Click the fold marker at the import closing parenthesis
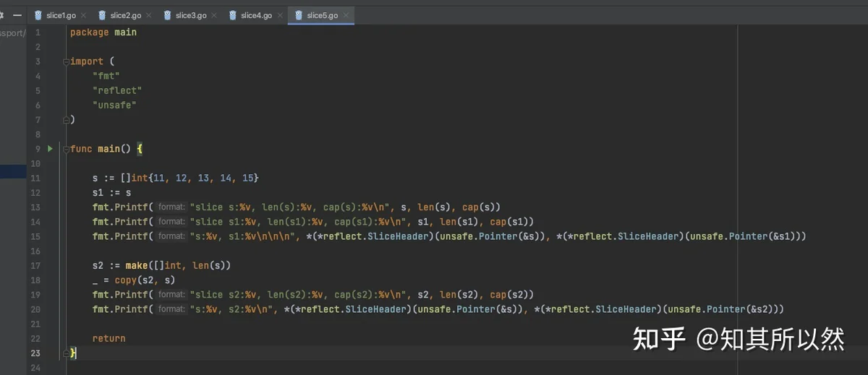 (66, 120)
